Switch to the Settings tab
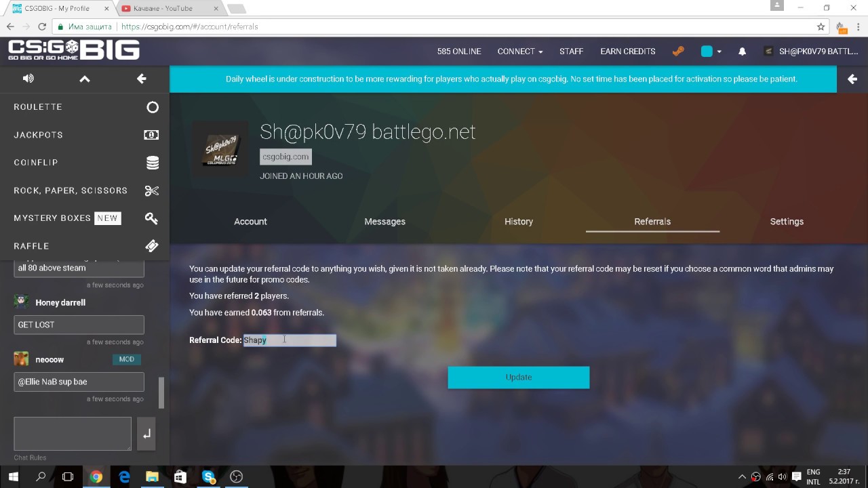Viewport: 868px width, 488px height. coord(787,222)
